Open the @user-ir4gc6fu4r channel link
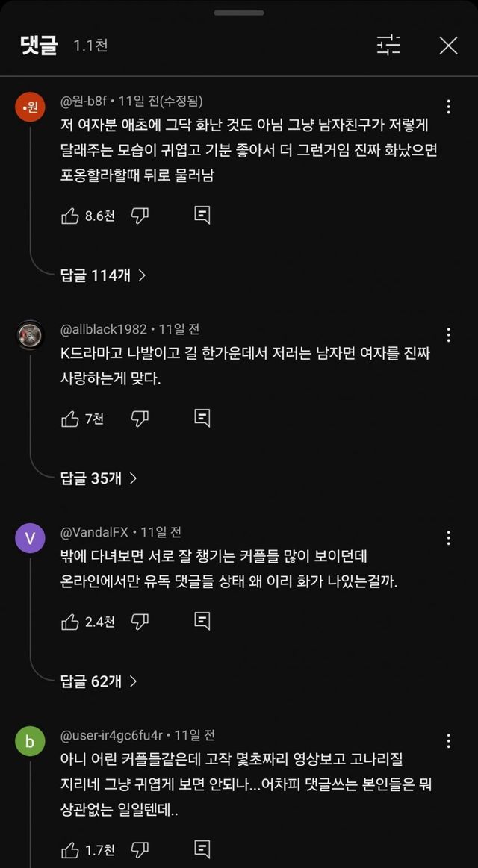 pos(111,735)
